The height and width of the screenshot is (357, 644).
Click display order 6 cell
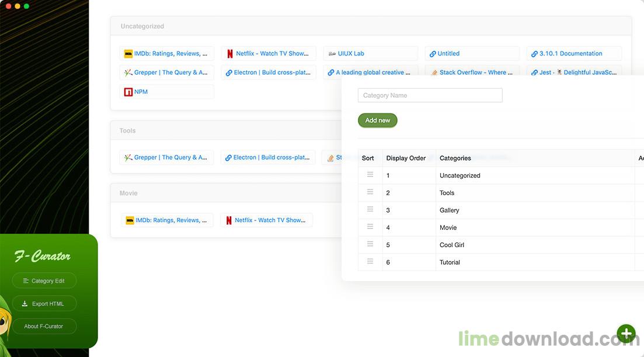click(409, 262)
